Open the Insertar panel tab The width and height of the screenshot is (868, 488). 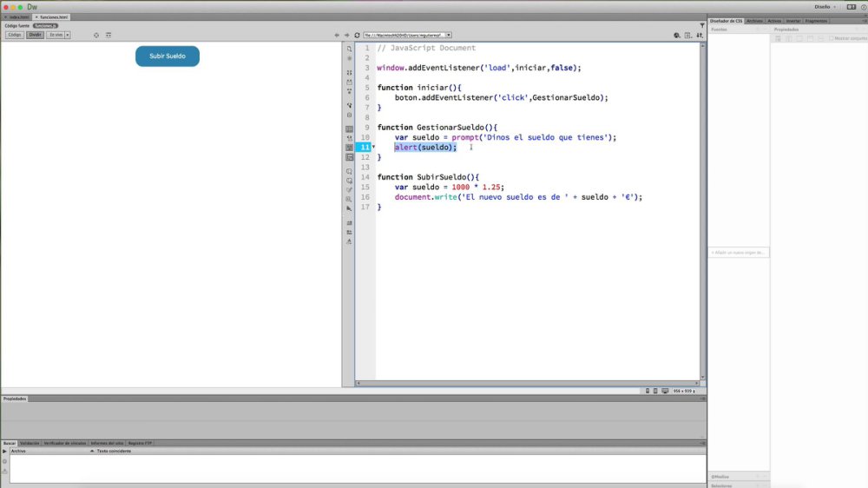tap(792, 21)
